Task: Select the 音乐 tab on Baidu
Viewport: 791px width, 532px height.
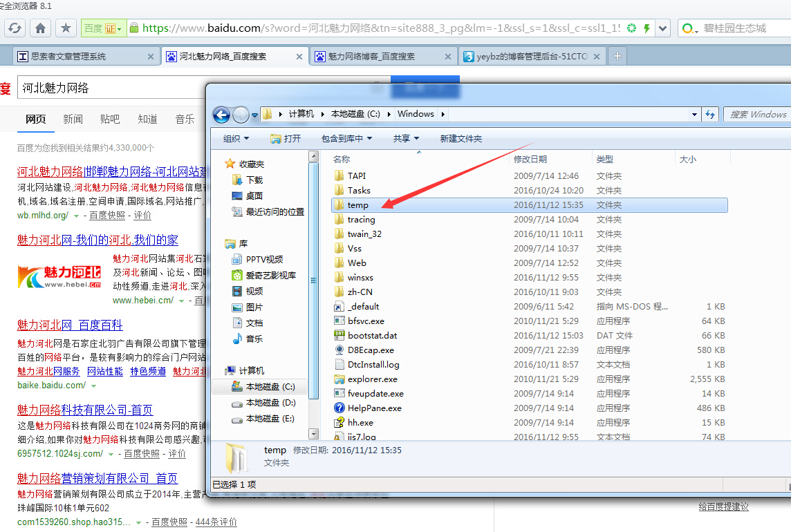Action: [185, 119]
